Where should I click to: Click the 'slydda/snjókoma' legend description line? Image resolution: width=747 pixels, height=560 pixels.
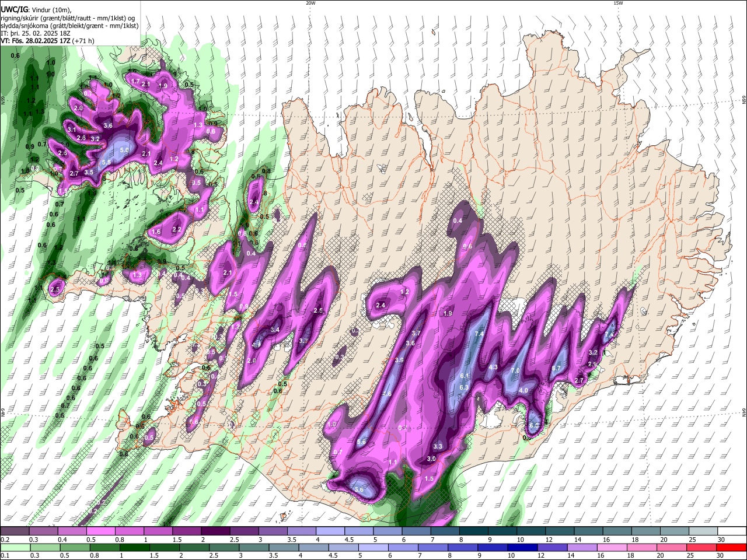point(70,26)
